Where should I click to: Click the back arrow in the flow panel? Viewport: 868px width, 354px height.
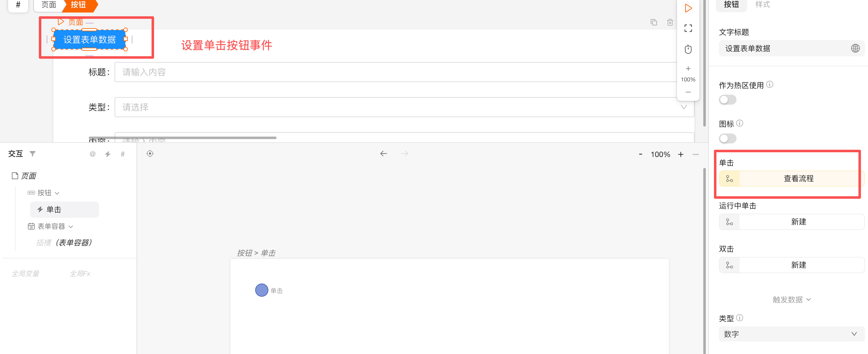coord(384,154)
